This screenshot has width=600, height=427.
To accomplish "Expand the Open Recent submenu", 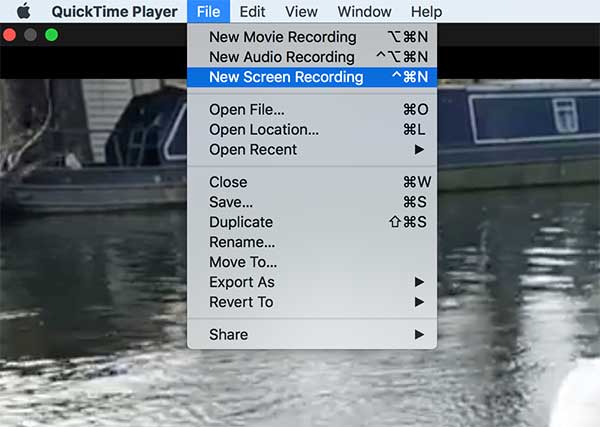I will (x=312, y=150).
